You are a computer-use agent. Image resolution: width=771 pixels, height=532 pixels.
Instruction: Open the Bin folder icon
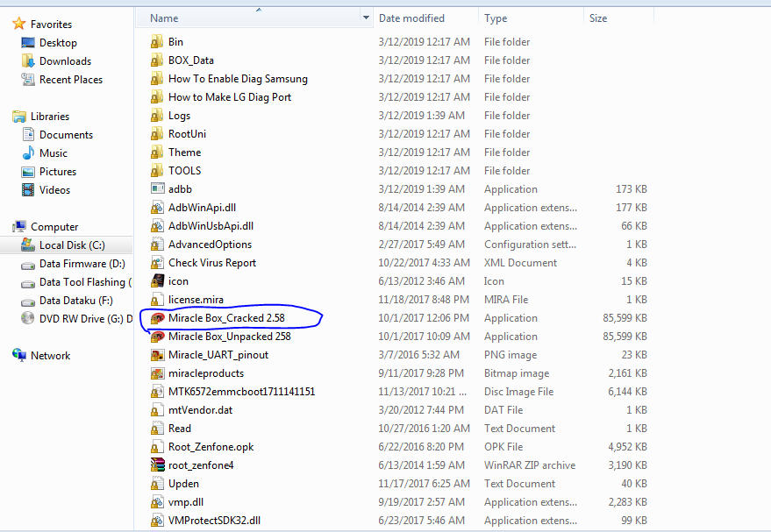(x=157, y=42)
